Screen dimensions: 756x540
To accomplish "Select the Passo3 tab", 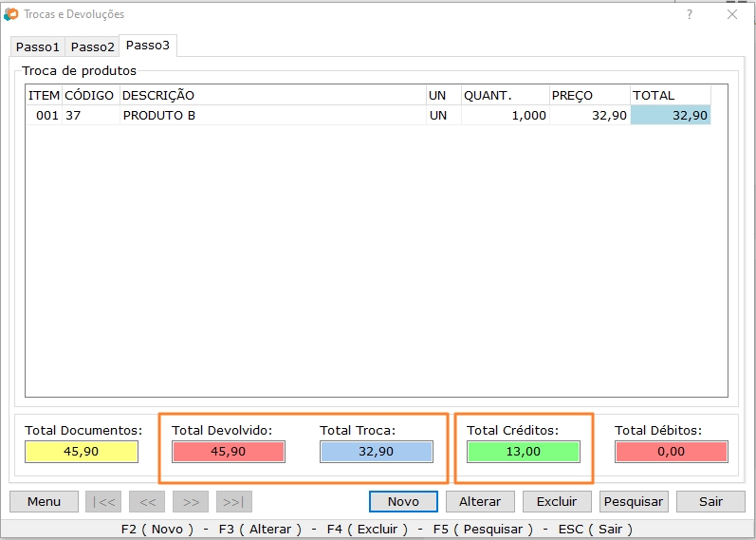I will click(148, 46).
